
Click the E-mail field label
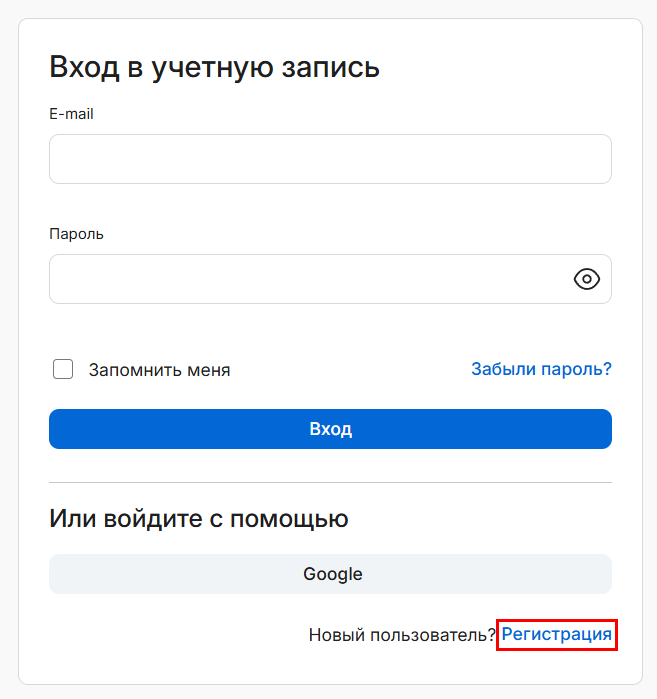(71, 114)
